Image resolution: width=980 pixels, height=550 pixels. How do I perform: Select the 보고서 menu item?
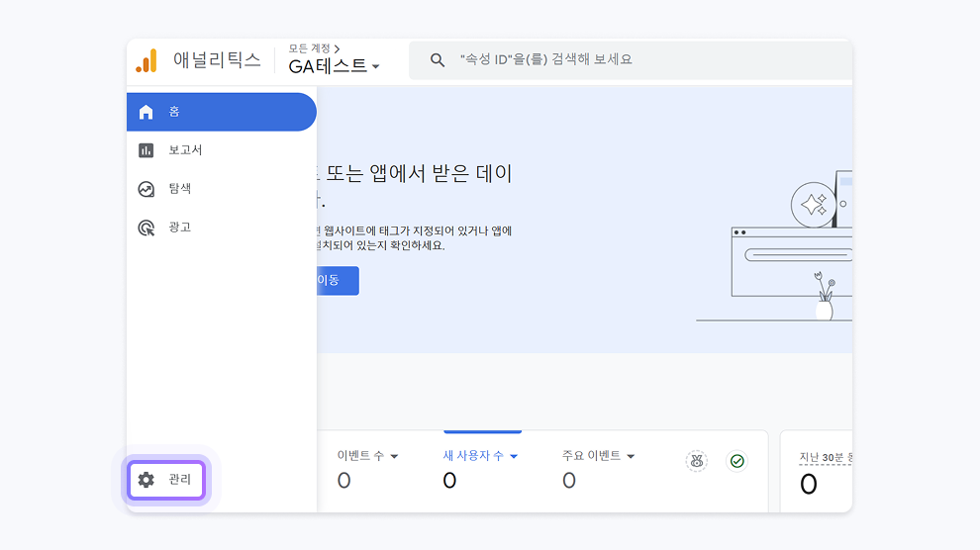185,150
